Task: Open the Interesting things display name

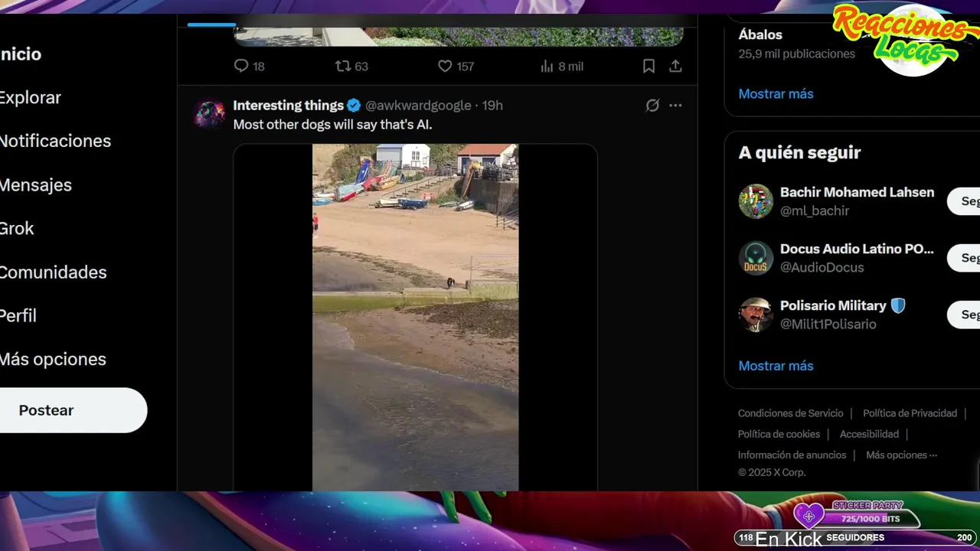Action: tap(288, 106)
